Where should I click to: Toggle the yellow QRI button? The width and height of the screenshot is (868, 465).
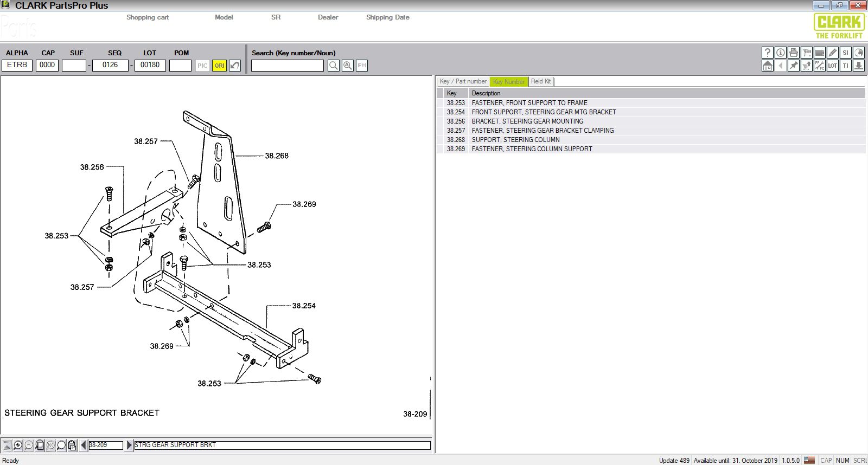click(x=219, y=66)
